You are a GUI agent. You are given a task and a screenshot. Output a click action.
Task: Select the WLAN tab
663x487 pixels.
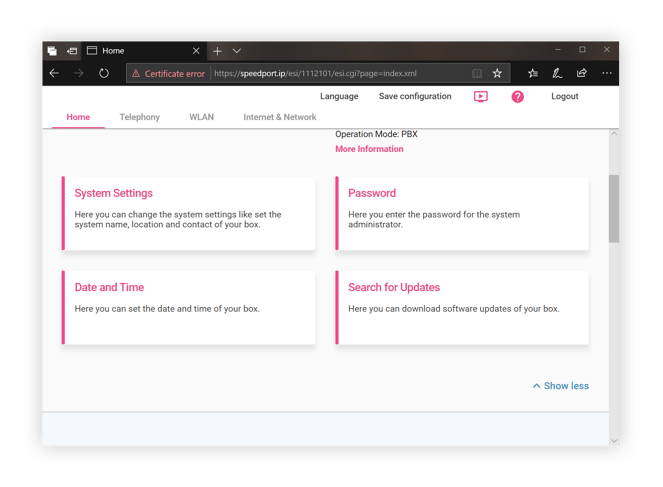tap(201, 117)
